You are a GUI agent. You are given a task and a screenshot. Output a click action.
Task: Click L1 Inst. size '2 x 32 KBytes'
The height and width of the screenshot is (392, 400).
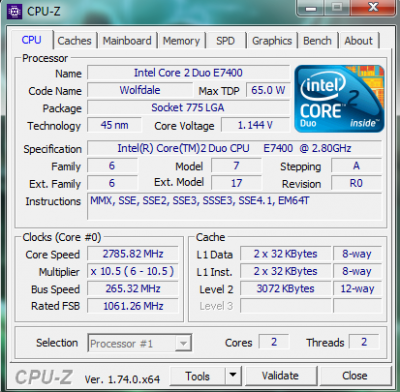coord(286,271)
